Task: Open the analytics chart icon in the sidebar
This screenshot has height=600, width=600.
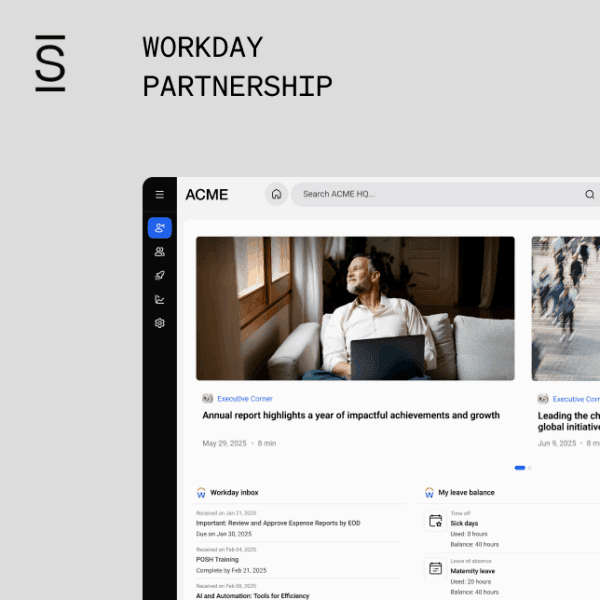Action: coord(159,300)
